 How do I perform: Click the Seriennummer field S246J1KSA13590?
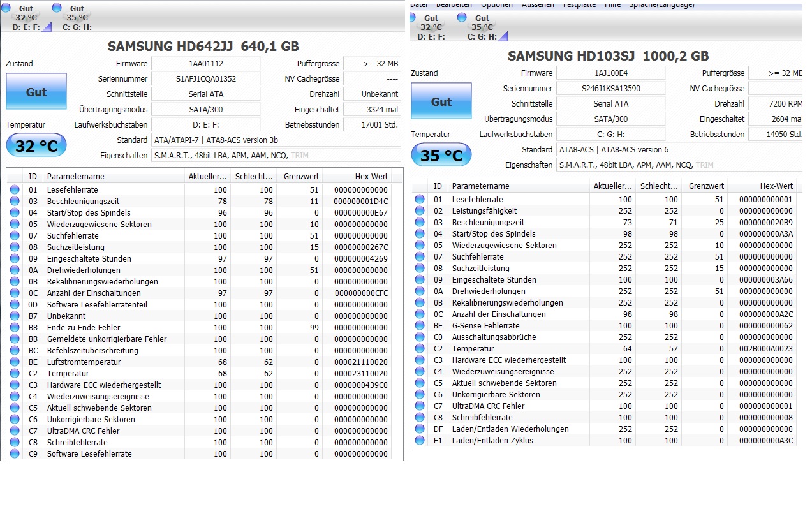[x=611, y=88]
